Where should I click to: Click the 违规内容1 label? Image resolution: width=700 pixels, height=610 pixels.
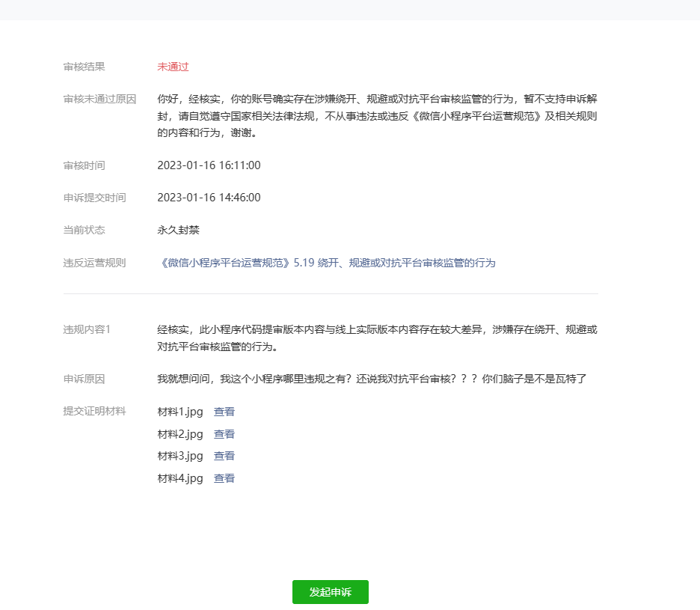(x=87, y=329)
